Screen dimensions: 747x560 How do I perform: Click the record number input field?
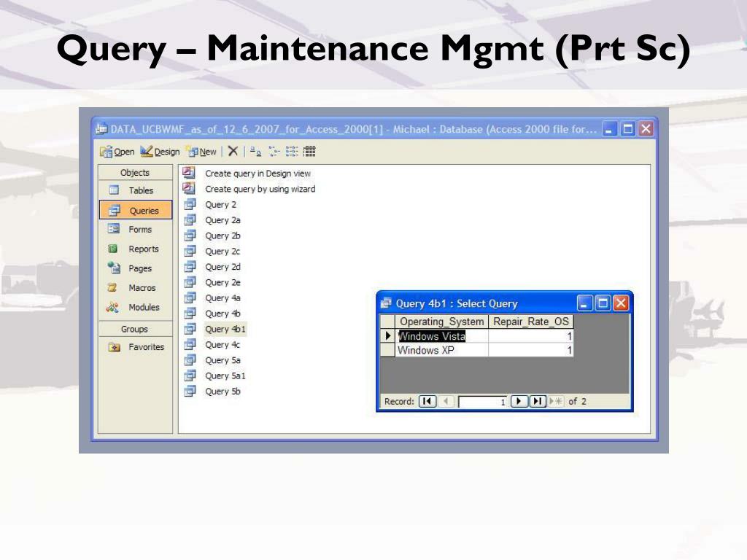point(482,402)
